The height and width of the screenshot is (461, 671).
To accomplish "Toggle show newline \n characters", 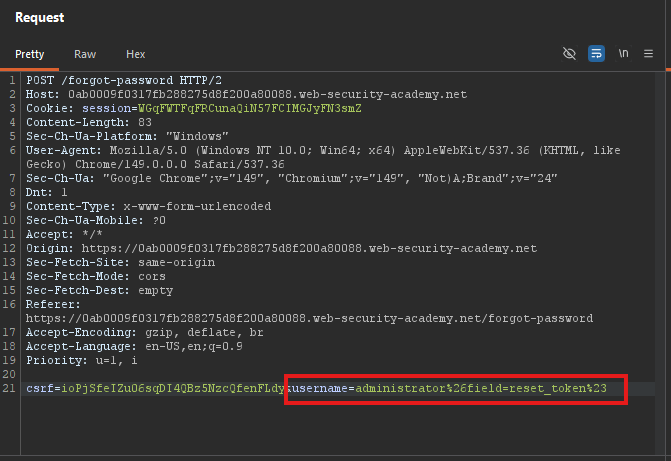I will coord(623,54).
